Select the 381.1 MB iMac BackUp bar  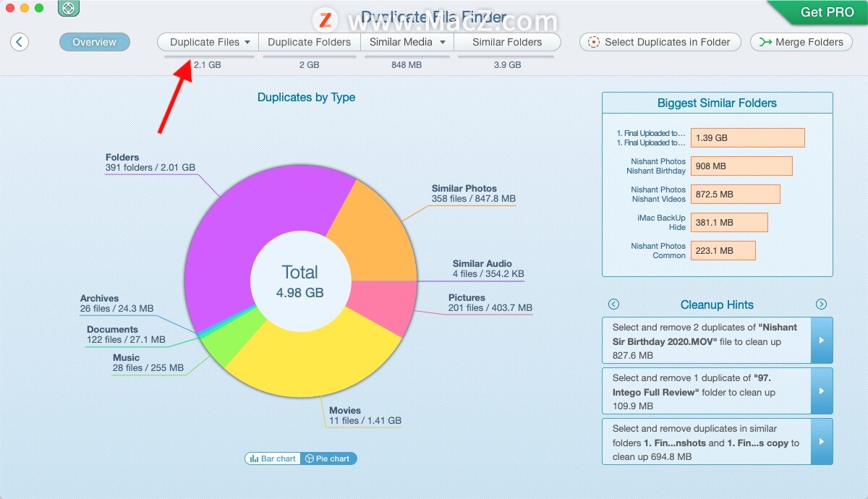(x=729, y=222)
